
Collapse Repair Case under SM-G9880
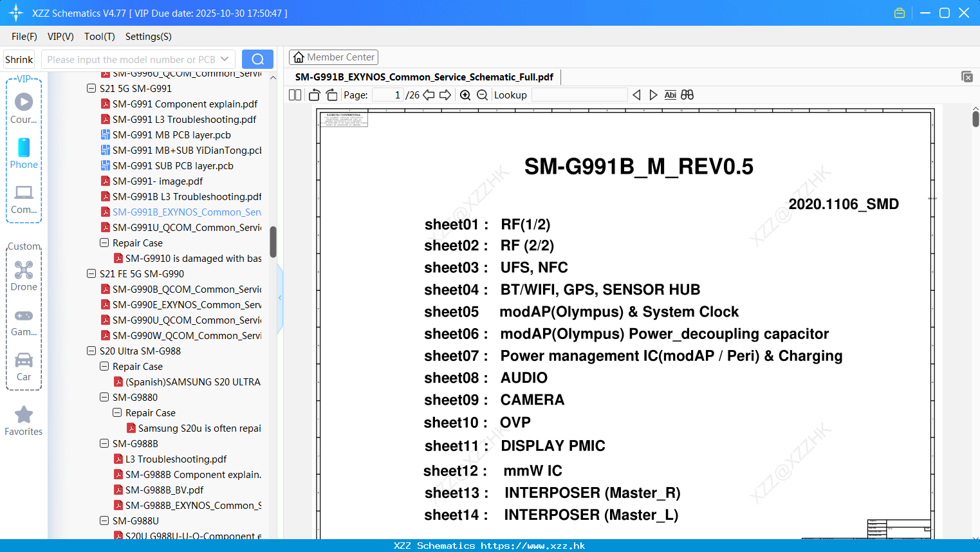coord(117,412)
